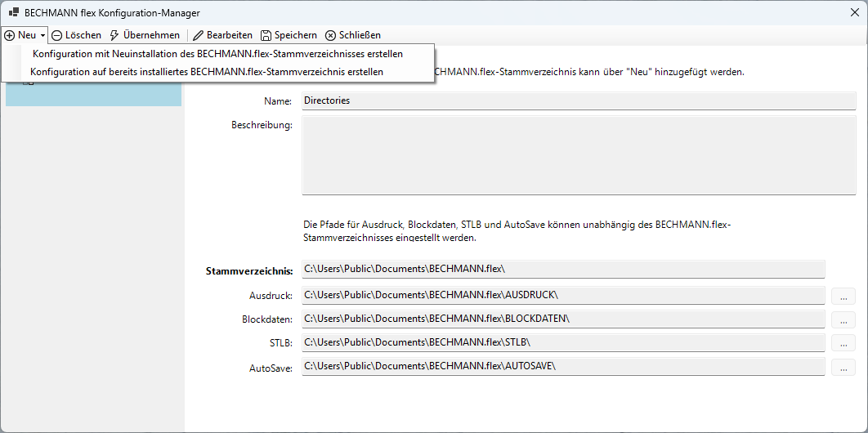
Task: Browse for the Ausdruck folder path
Action: (x=843, y=295)
